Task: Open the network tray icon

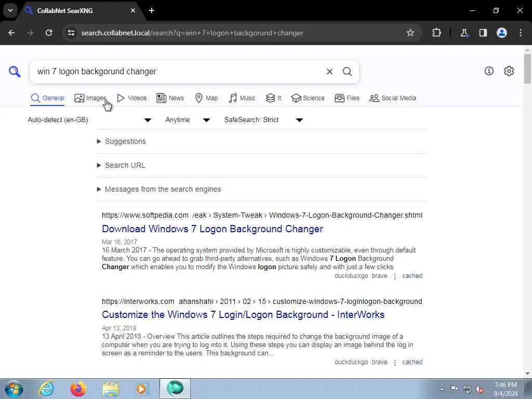Action: [x=467, y=389]
